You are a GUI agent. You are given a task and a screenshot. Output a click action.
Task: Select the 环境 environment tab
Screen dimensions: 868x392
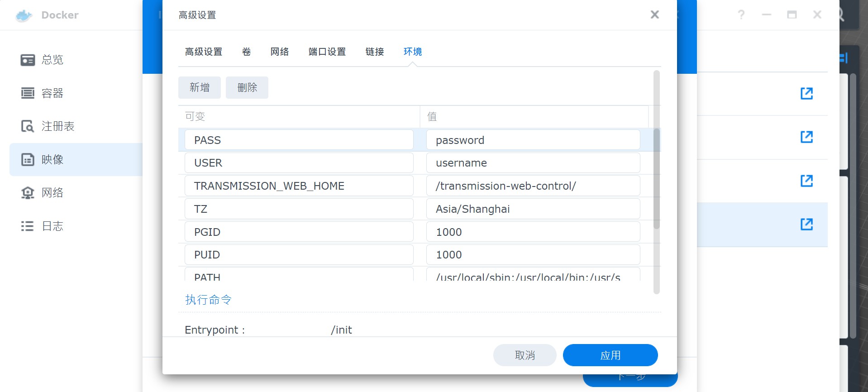click(x=413, y=52)
